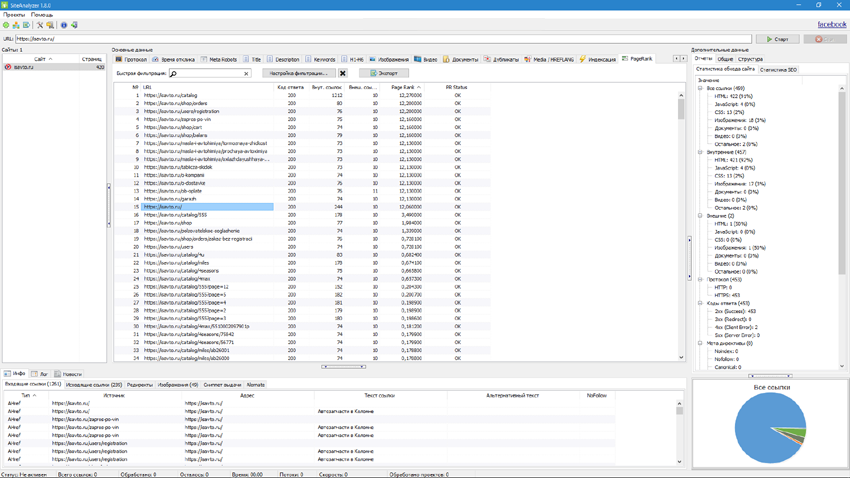
Task: Open the Изображения tab
Action: [x=389, y=59]
